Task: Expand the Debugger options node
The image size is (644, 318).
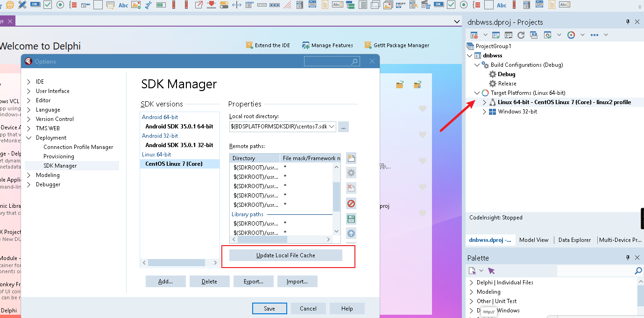Action: tap(29, 184)
